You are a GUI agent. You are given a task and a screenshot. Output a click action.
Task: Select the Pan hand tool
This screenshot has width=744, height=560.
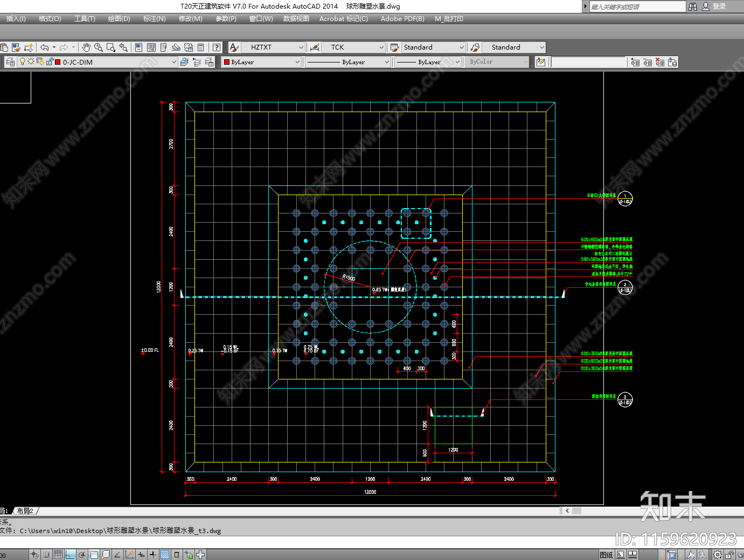86,47
